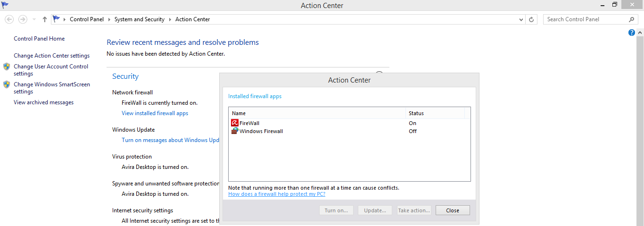Click the Avira FireWall icon in list
The height and width of the screenshot is (226, 644).
coord(234,123)
